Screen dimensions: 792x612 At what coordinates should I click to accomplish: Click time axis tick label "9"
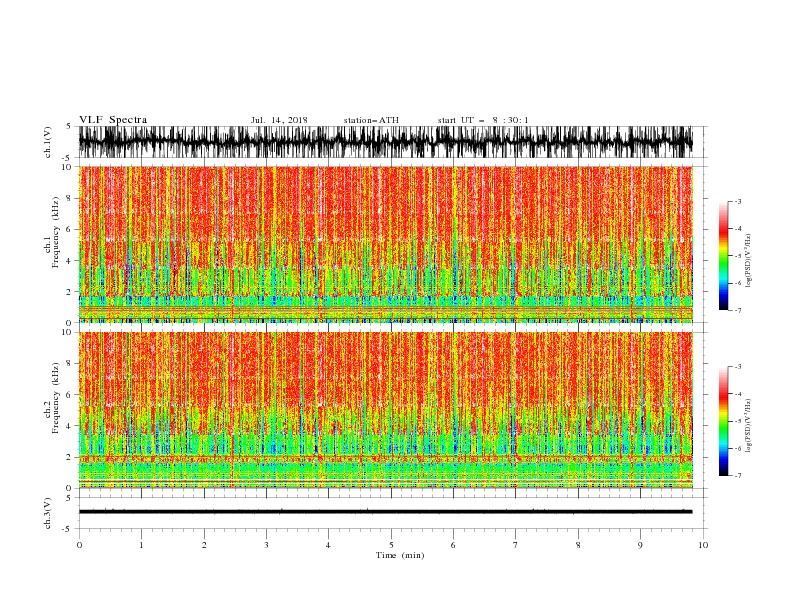click(x=640, y=545)
